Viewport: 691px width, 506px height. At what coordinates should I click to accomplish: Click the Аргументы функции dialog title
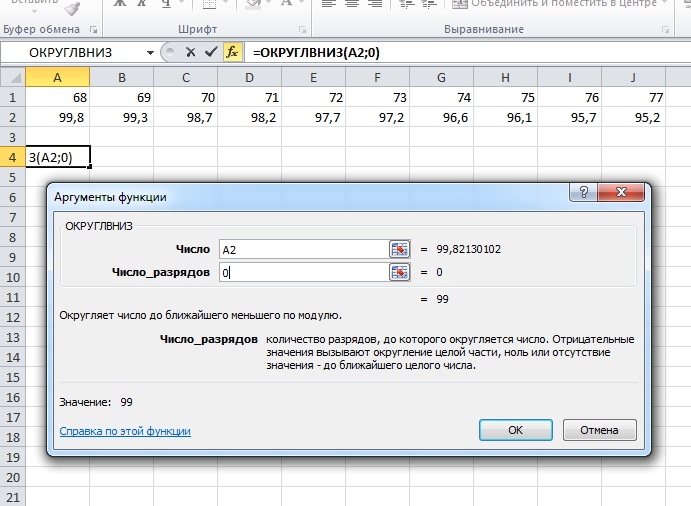[x=110, y=197]
